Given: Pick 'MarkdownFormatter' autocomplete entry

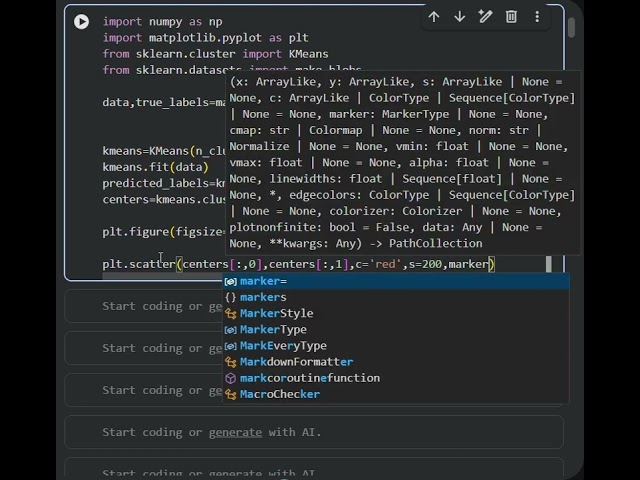Looking at the screenshot, I should 396,362.
